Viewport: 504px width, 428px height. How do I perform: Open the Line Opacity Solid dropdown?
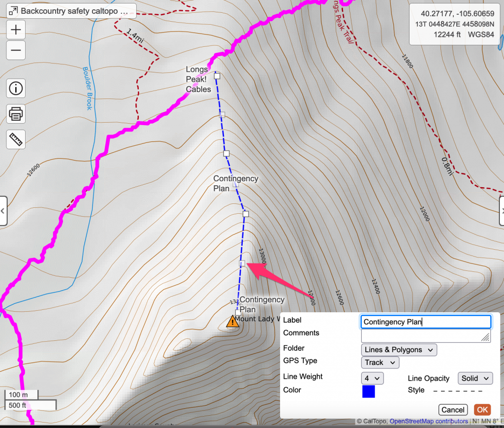click(x=475, y=378)
